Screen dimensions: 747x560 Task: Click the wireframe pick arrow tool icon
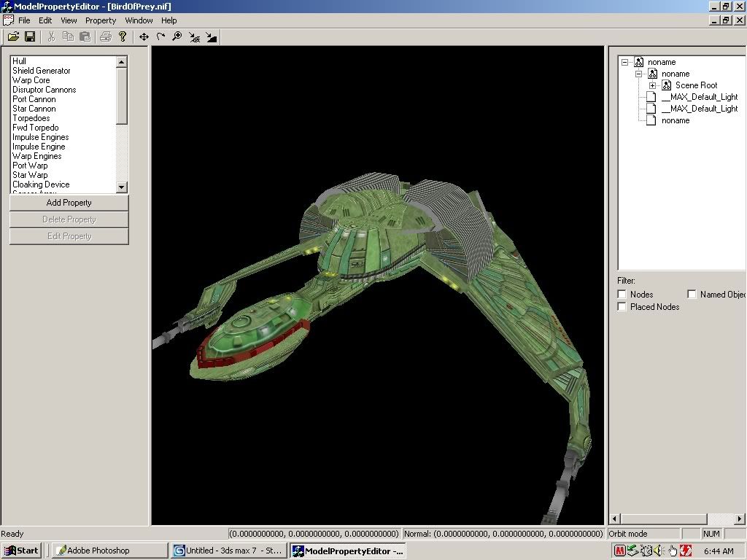(194, 36)
